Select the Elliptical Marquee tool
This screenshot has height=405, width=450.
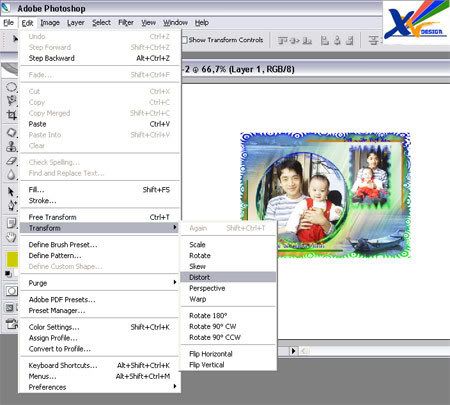pos(11,87)
